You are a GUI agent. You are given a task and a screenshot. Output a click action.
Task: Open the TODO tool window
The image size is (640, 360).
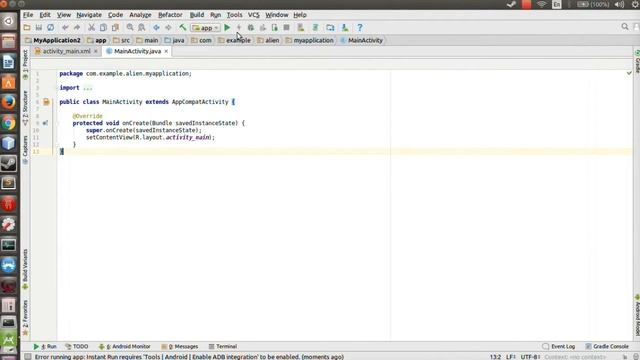coord(77,347)
